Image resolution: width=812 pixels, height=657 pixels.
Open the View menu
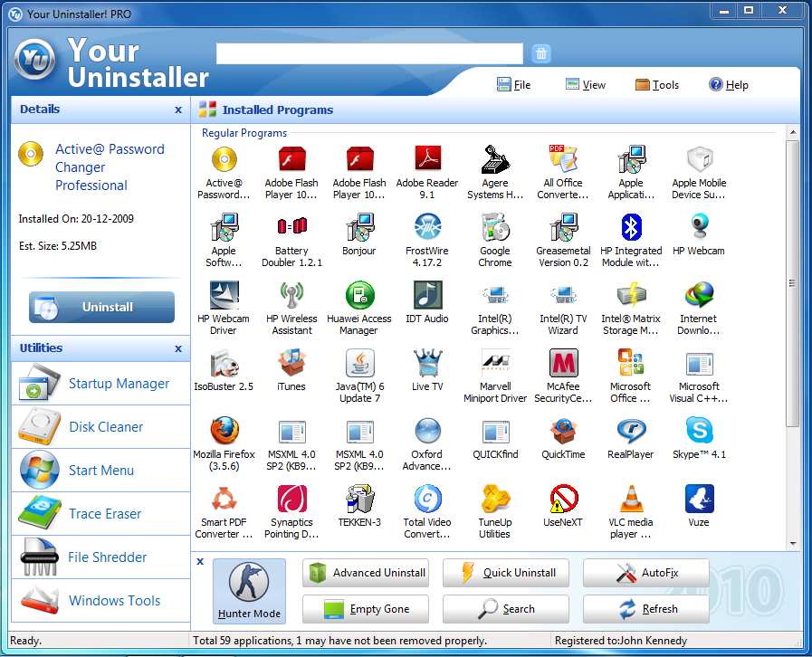(x=586, y=85)
